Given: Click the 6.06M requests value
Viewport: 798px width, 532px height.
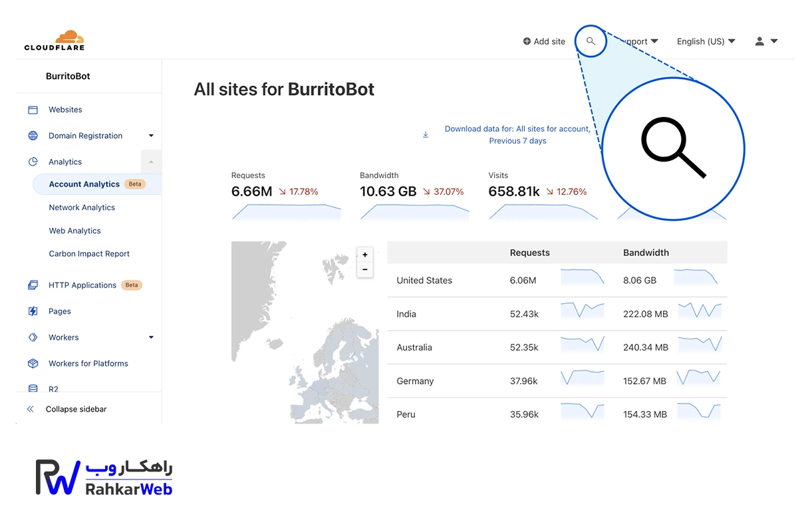Looking at the screenshot, I should coord(523,281).
